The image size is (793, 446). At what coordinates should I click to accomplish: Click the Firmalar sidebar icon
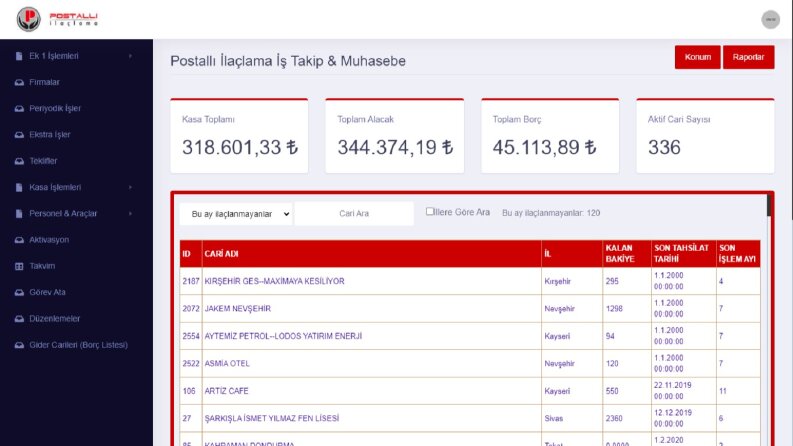tap(19, 82)
